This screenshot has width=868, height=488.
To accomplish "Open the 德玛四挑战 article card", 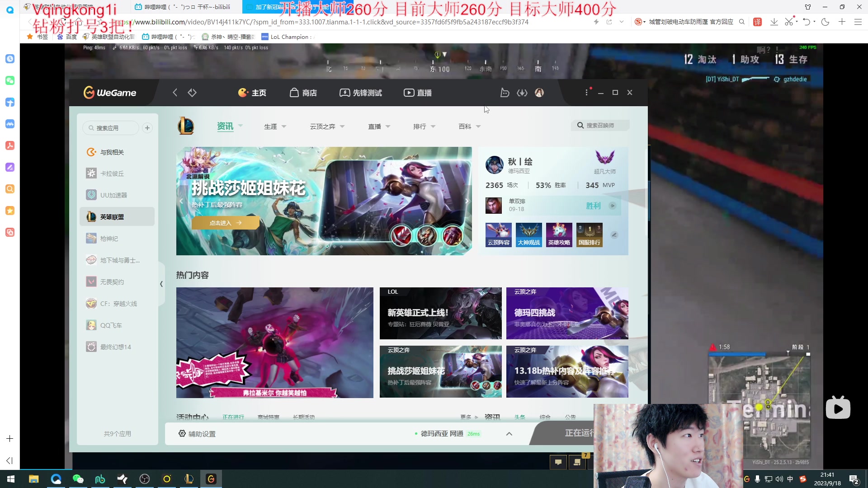I will [x=567, y=313].
